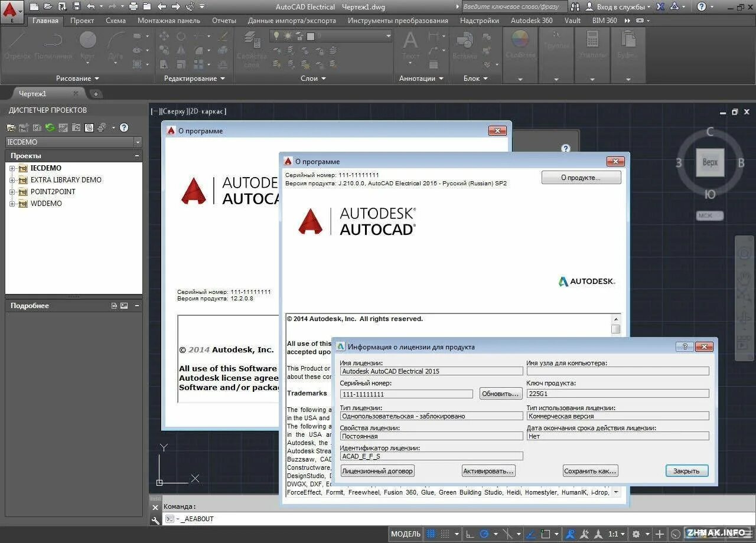Click the Properties color wheel icon
This screenshot has width=756, height=543.
point(520,39)
